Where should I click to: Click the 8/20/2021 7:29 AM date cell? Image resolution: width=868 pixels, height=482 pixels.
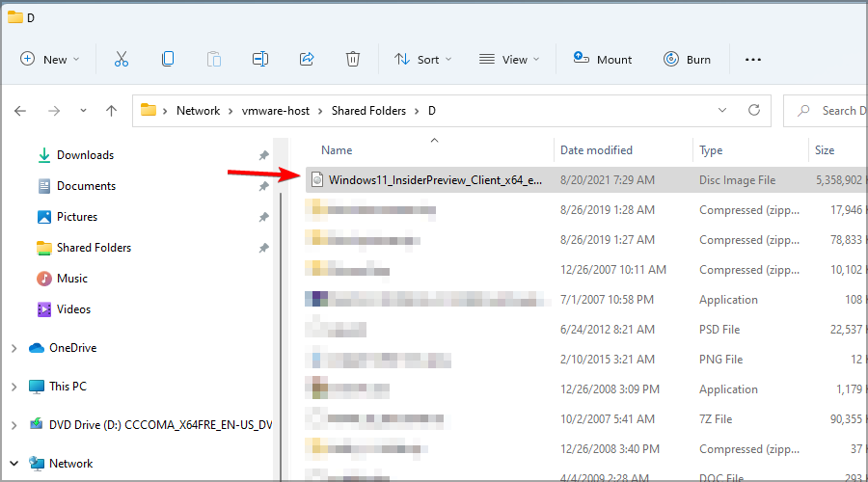[608, 180]
